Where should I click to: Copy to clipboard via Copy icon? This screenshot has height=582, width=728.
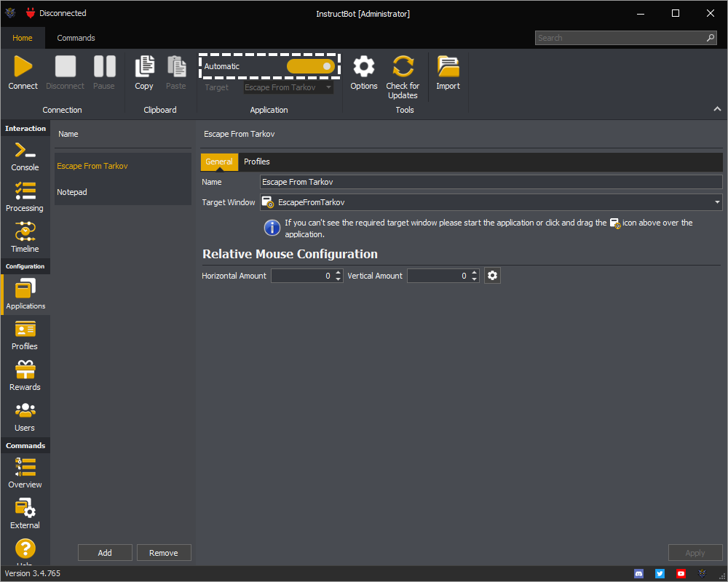click(144, 66)
